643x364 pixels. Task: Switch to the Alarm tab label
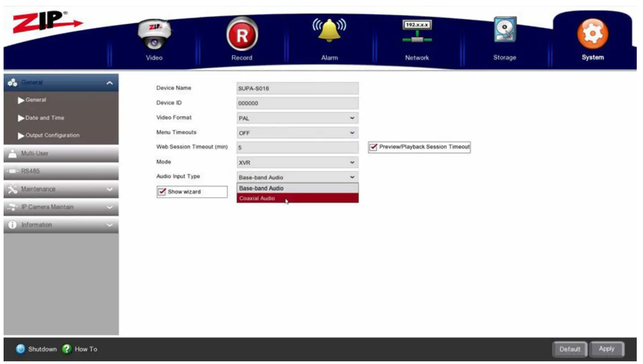coord(329,58)
